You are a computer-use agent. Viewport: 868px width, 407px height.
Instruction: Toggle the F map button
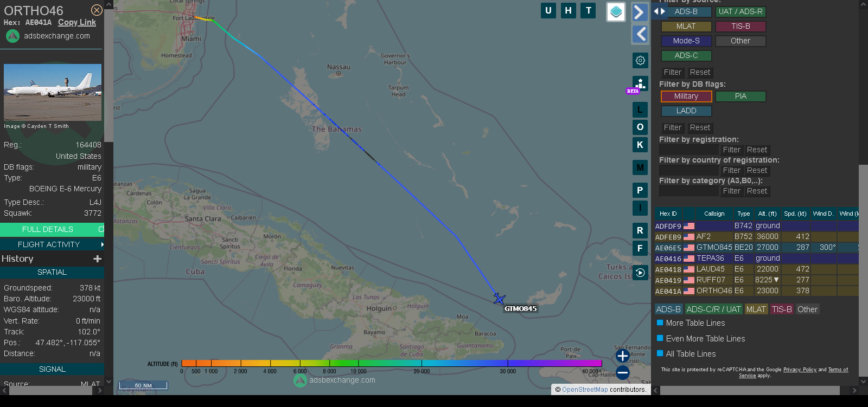pyautogui.click(x=640, y=248)
